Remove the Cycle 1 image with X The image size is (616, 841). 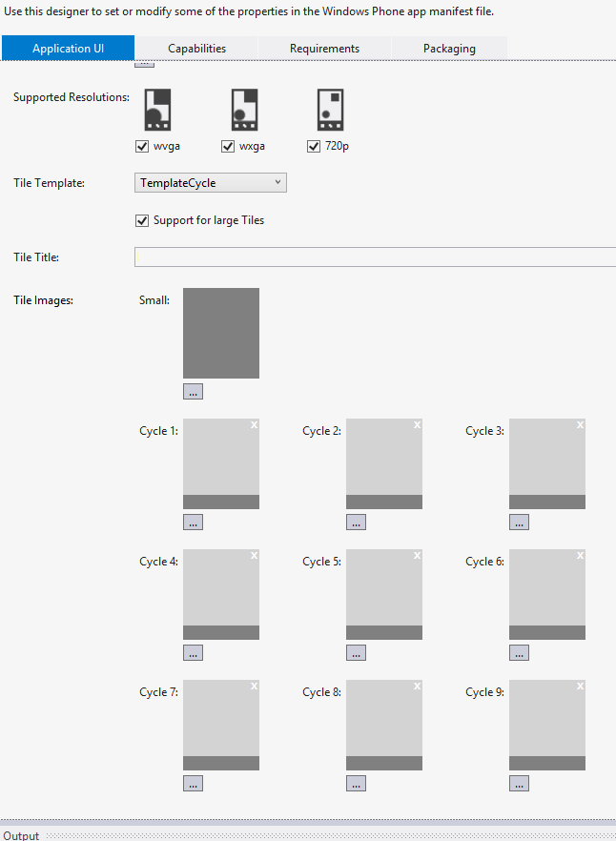click(x=254, y=424)
